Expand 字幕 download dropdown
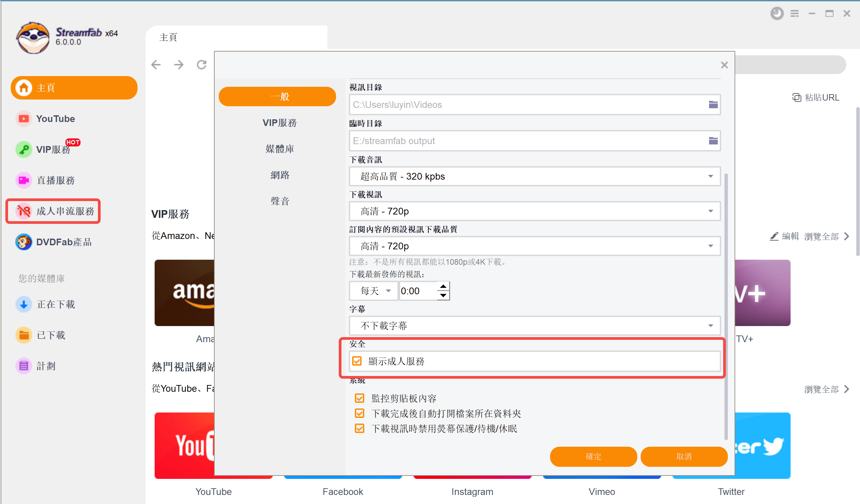The image size is (860, 504). click(710, 326)
